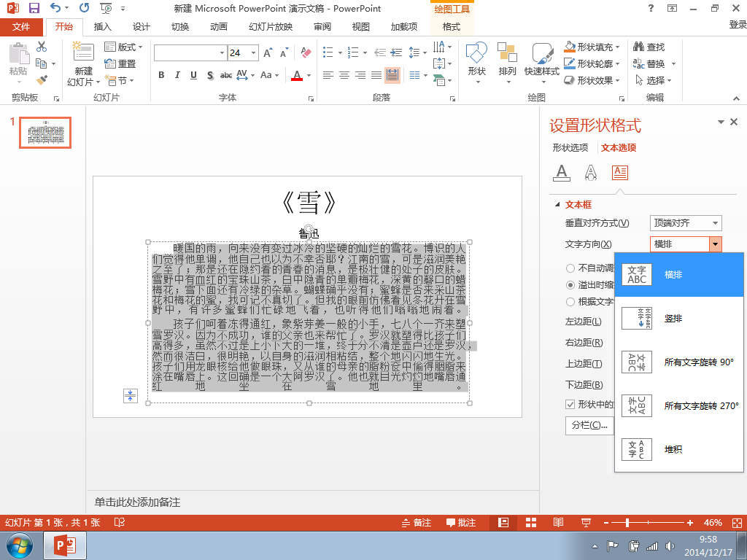This screenshot has height=560, width=747.
Task: Switch to the 插入 ribbon tab
Action: [x=102, y=27]
